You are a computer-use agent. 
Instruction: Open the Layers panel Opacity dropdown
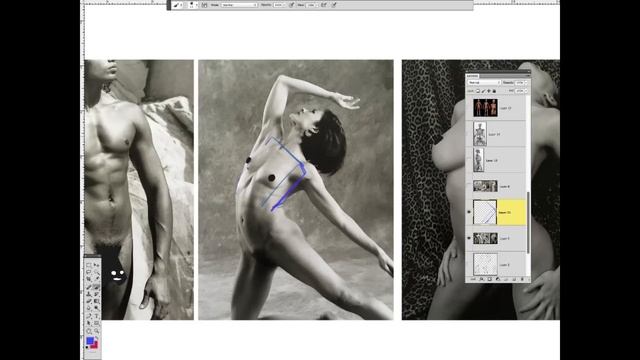[526, 82]
